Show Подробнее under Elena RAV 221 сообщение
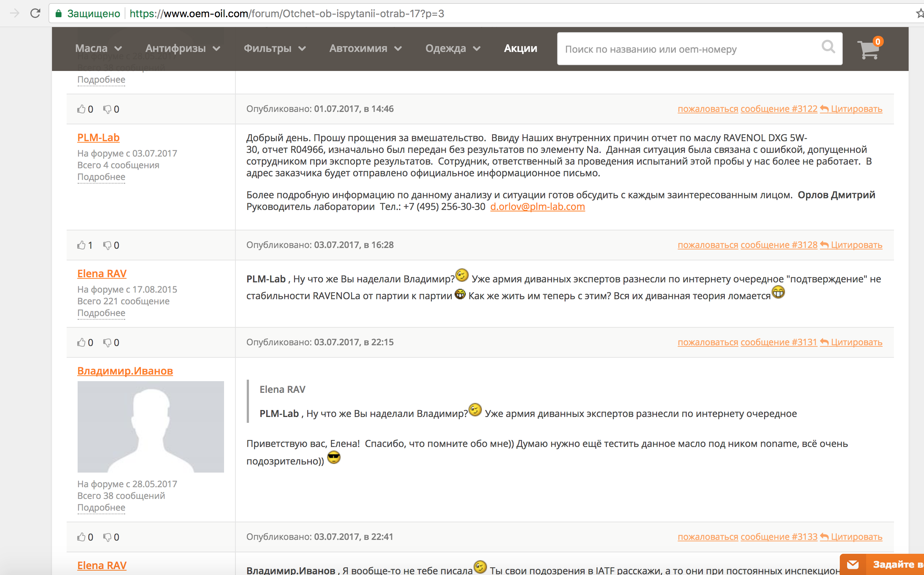This screenshot has height=575, width=924. (x=101, y=313)
